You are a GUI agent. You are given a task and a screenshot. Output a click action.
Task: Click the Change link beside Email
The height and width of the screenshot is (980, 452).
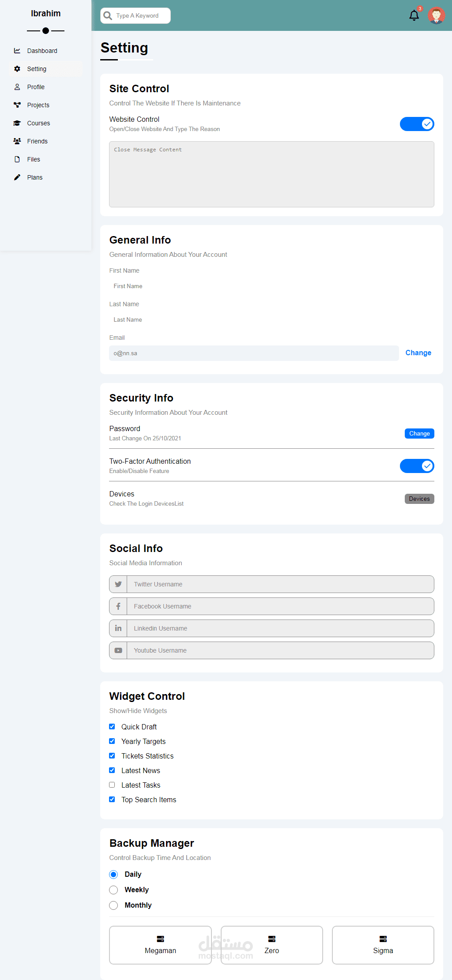(x=418, y=353)
